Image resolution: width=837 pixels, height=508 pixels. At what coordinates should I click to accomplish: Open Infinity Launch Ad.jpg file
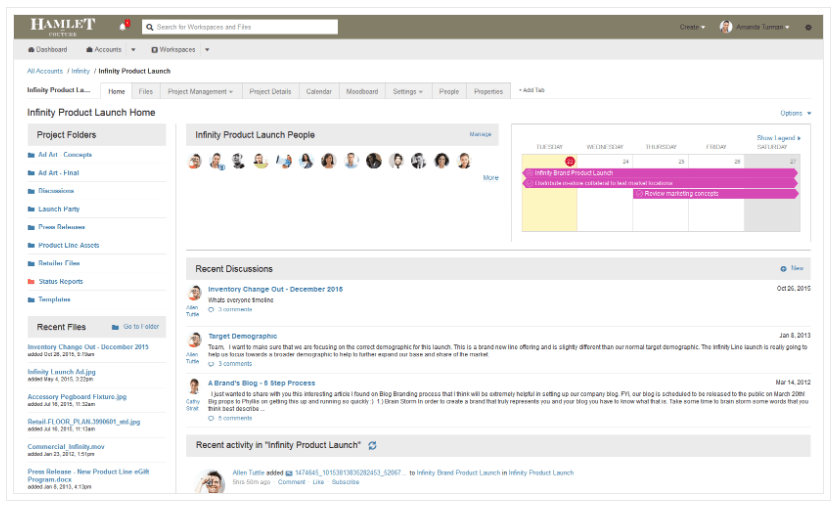pos(61,372)
